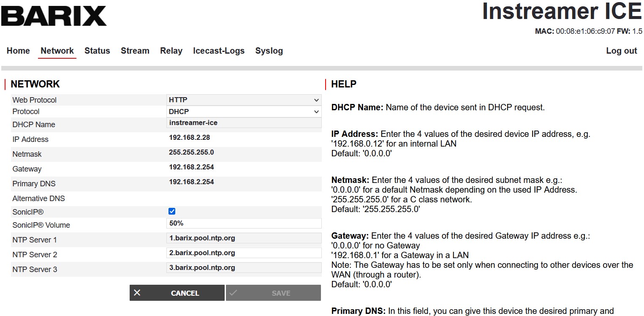
Task: Switch to the Stream tab
Action: pos(135,51)
